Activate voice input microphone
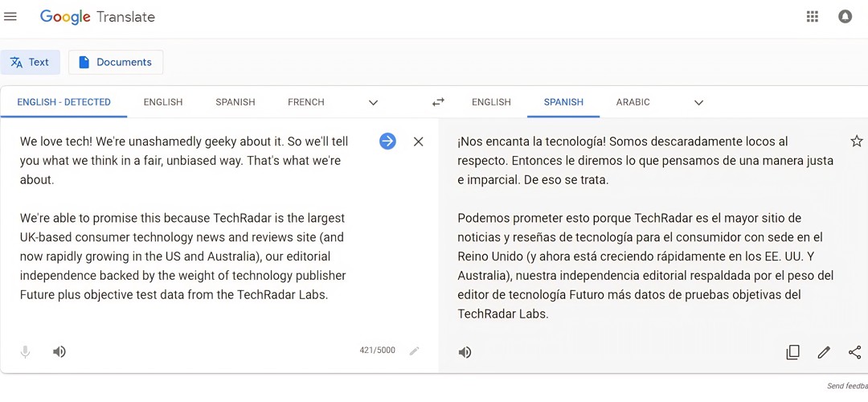The height and width of the screenshot is (402, 868). 25,351
